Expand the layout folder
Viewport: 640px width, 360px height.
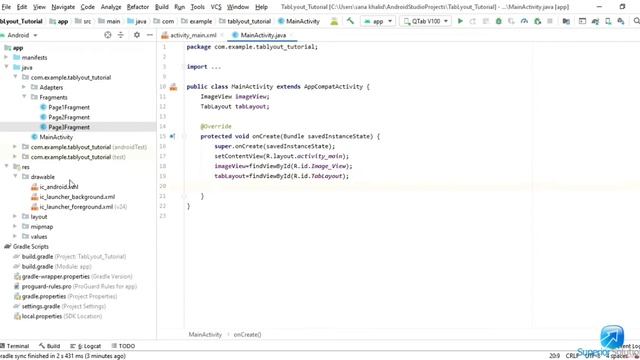point(15,216)
